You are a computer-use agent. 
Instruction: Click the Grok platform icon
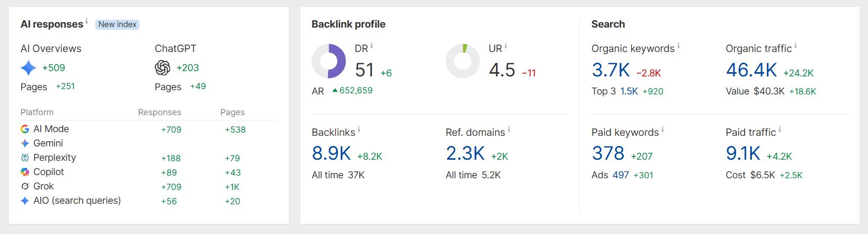pos(25,186)
